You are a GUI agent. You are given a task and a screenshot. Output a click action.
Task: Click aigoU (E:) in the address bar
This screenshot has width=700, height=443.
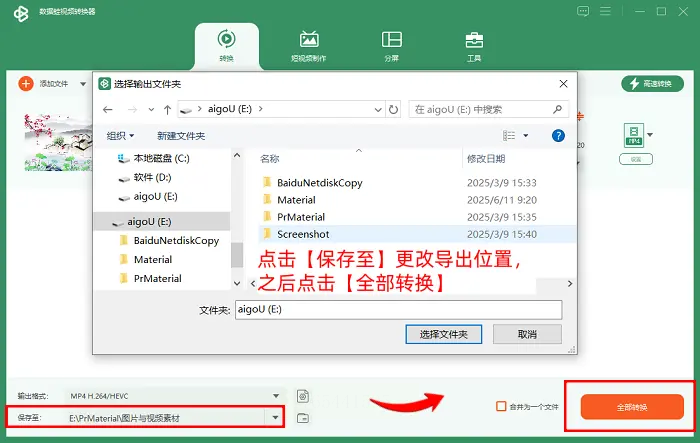point(230,109)
